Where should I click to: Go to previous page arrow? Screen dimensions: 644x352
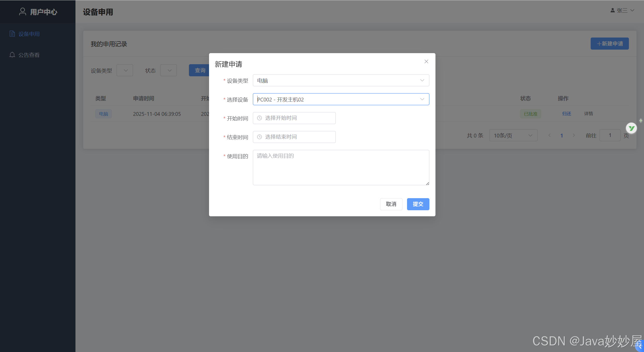pyautogui.click(x=549, y=135)
